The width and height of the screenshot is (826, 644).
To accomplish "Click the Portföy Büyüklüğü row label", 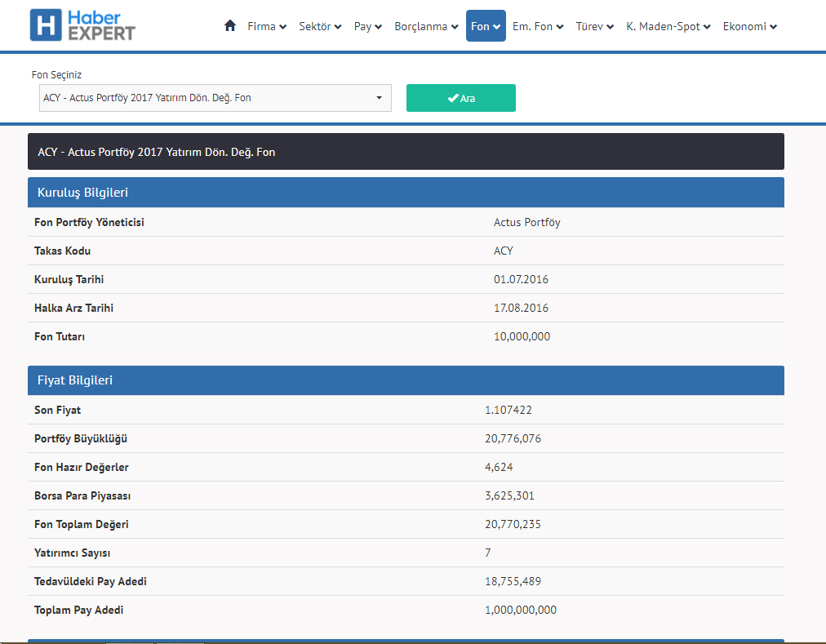I will (x=81, y=438).
